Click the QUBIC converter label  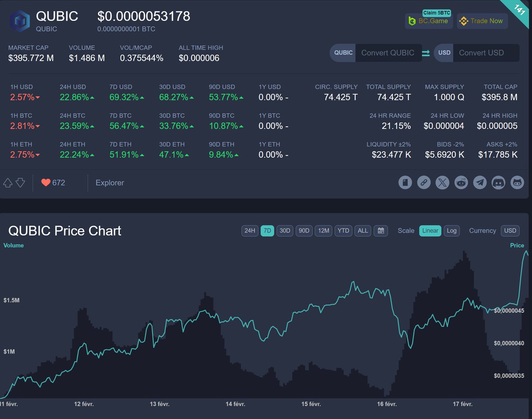coord(343,53)
